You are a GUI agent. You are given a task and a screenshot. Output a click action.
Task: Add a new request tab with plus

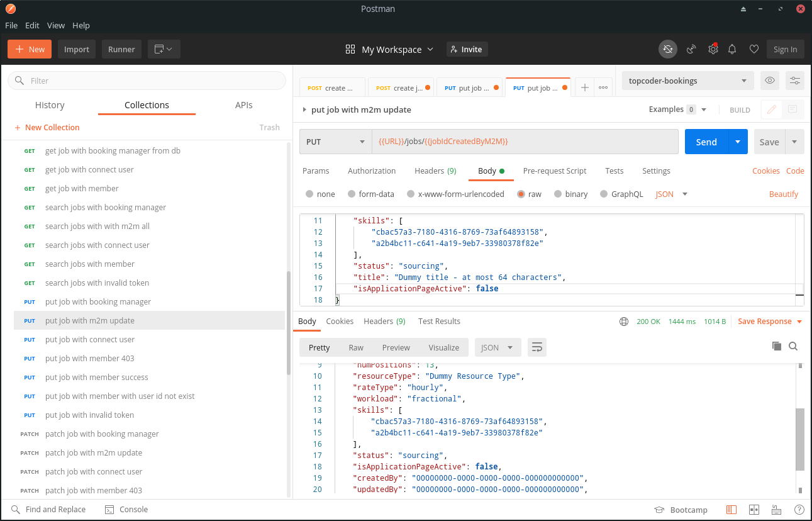coord(584,88)
